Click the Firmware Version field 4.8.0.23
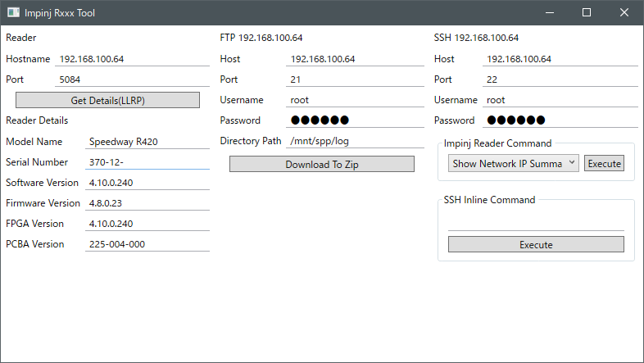Screen dimensions: 644x363 [x=147, y=203]
